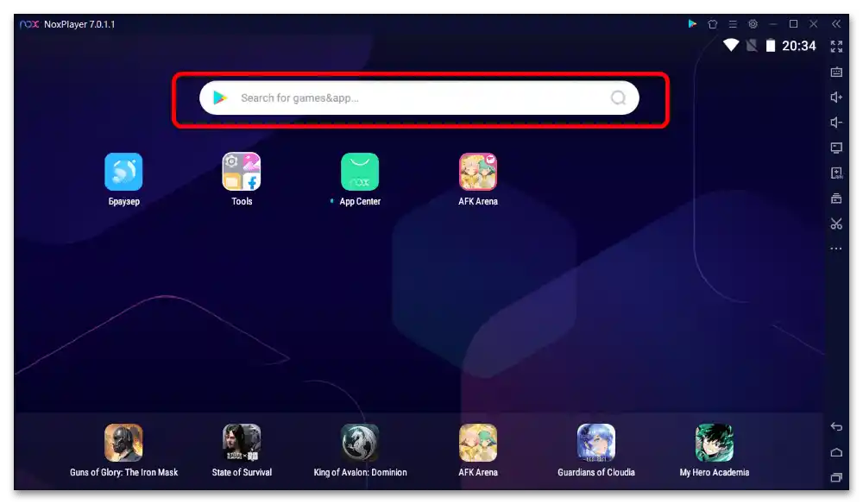Click the Search for games&app field

[419, 98]
